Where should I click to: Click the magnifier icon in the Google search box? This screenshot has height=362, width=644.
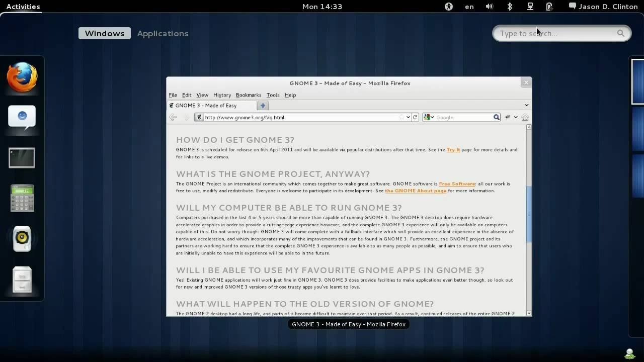(x=496, y=117)
